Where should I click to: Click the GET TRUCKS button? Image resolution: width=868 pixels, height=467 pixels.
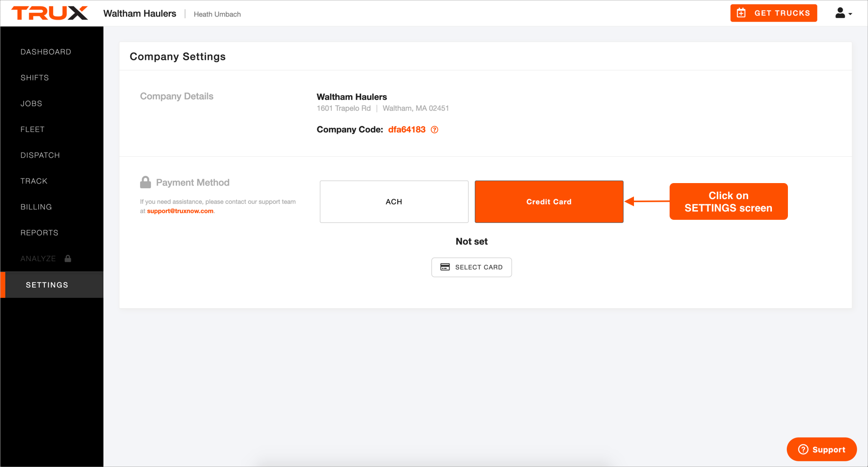[773, 13]
